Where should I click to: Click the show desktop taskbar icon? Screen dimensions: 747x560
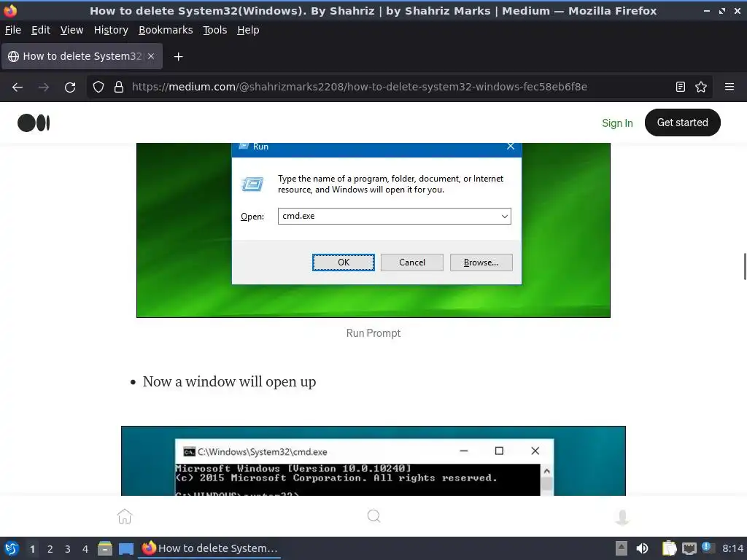click(126, 548)
